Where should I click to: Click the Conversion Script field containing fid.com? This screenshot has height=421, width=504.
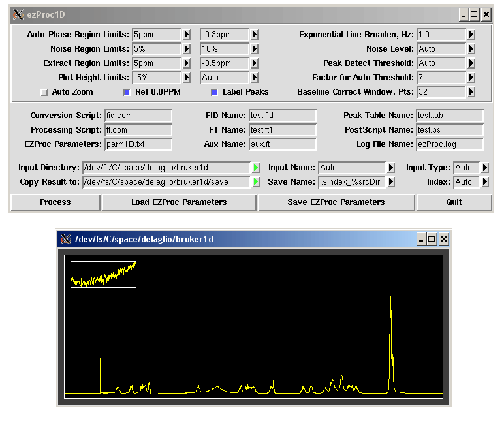click(x=138, y=116)
